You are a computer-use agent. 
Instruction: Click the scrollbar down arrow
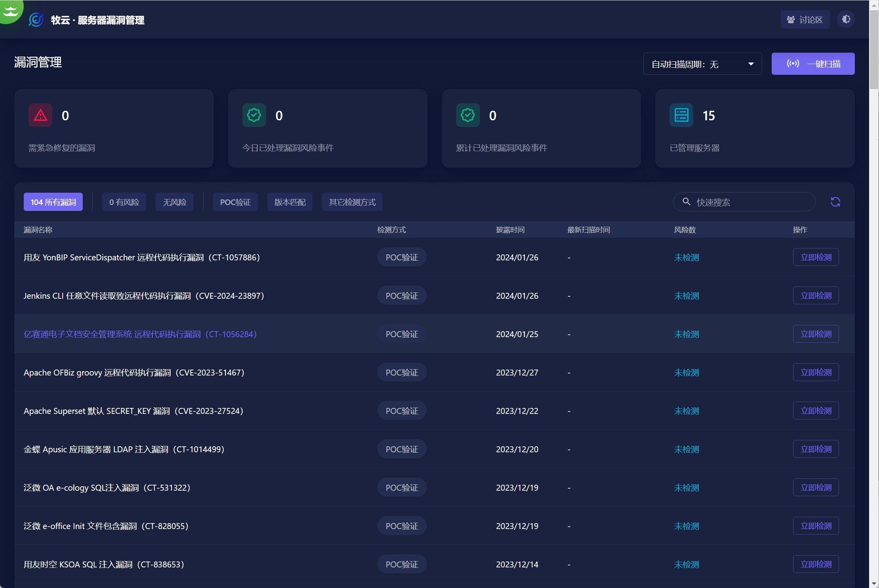[x=874, y=584]
